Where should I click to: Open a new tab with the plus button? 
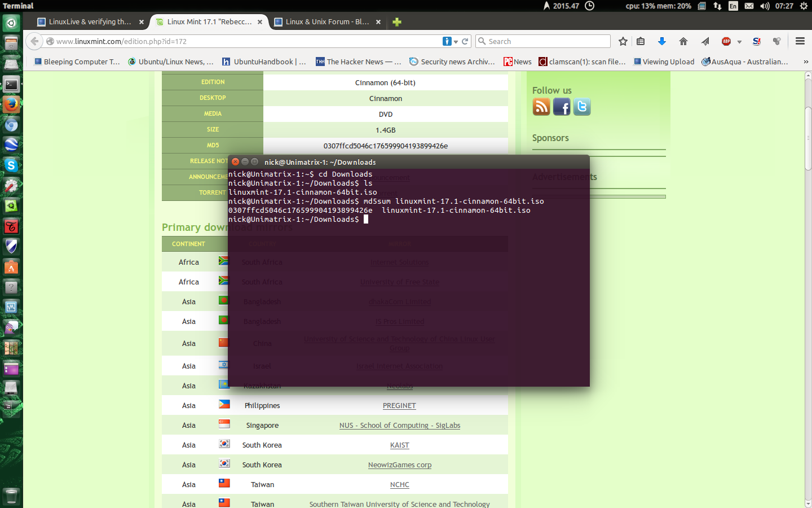(397, 22)
